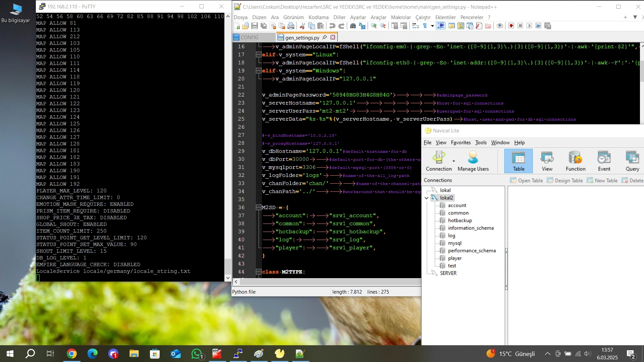This screenshot has height=362, width=644.
Task: Click Notepad++ horizontal scrollbar left arrow
Action: 236,282
